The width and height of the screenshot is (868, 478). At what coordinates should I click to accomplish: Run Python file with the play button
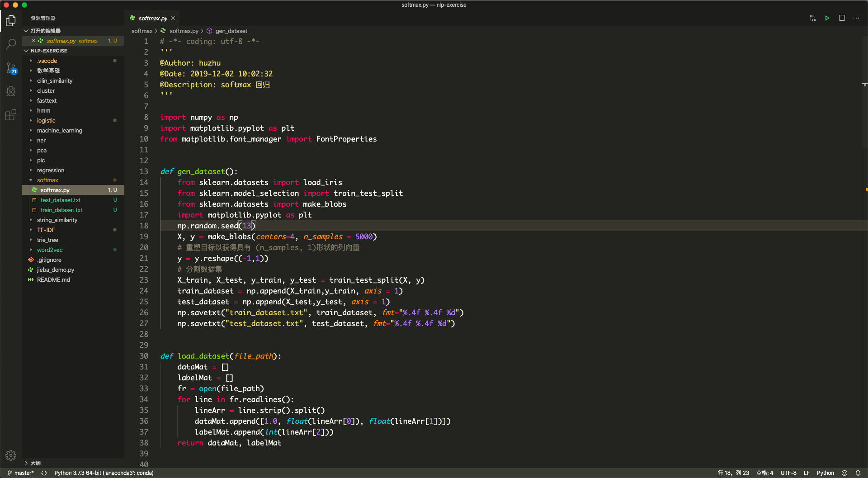tap(827, 18)
